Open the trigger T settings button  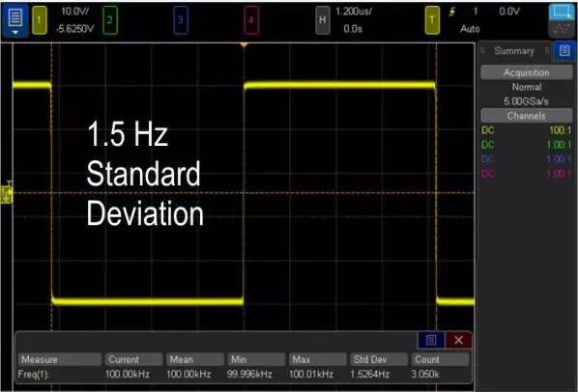[x=432, y=20]
